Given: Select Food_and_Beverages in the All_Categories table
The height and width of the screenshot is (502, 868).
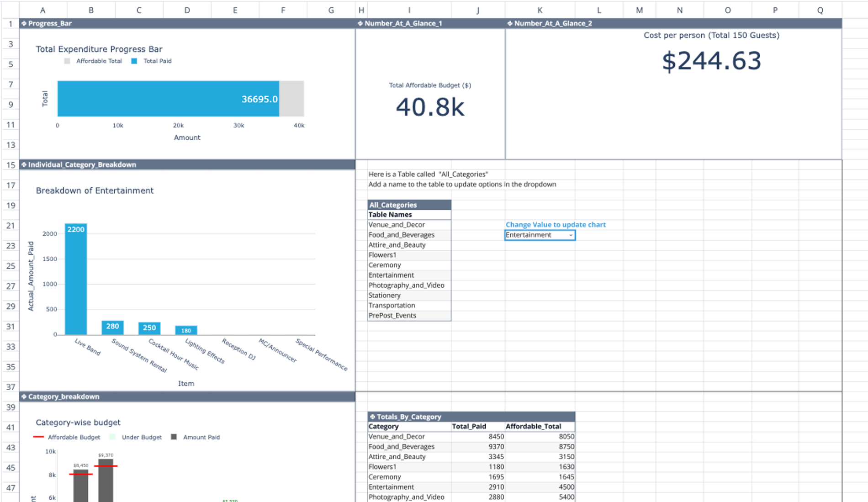Looking at the screenshot, I should [x=409, y=235].
